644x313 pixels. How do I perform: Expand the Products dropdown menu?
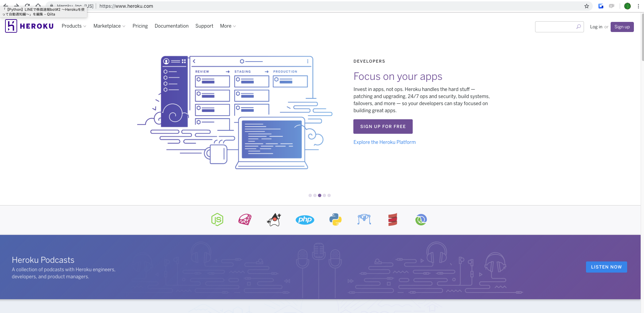coord(74,26)
